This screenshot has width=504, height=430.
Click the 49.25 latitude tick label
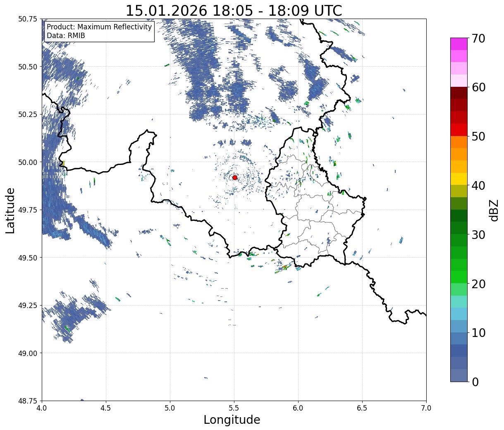tap(28, 306)
